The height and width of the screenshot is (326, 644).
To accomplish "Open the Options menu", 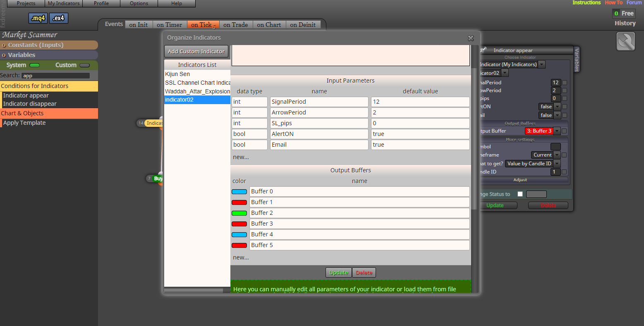I will [x=139, y=3].
